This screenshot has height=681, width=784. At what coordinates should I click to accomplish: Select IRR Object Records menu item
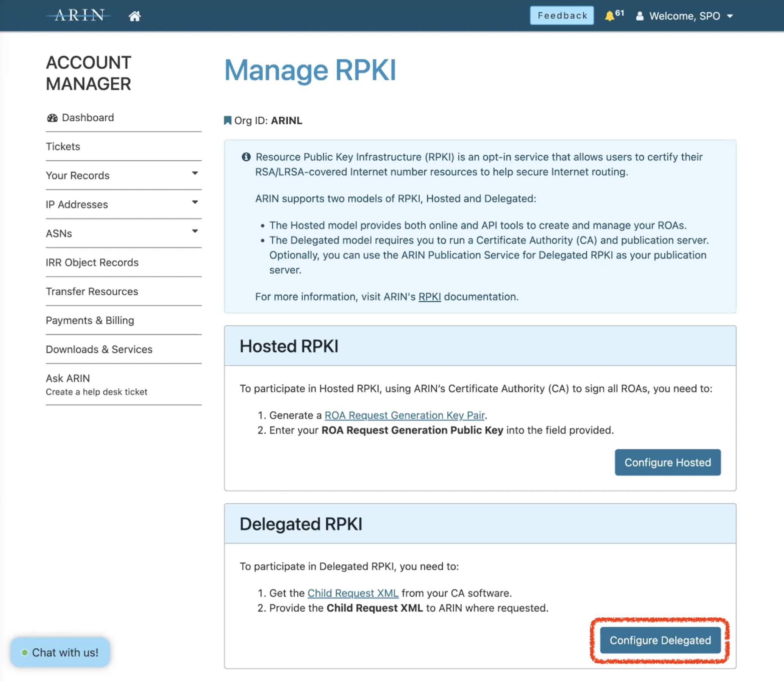(x=92, y=262)
